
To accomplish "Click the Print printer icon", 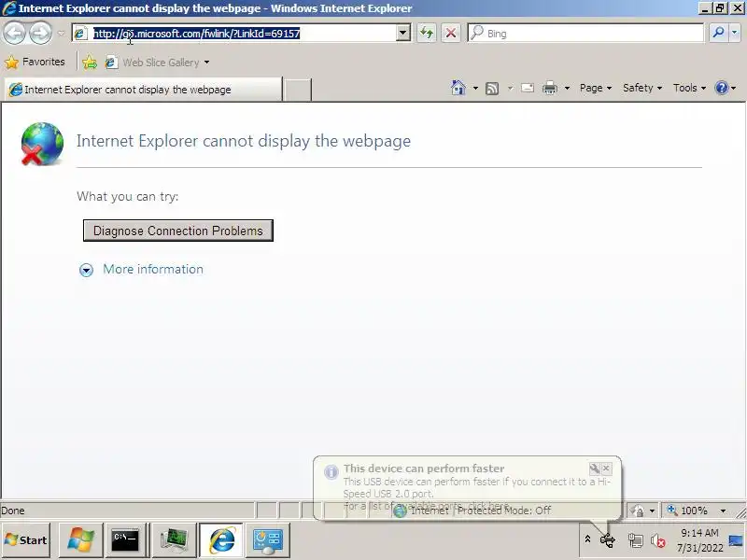I will click(x=550, y=88).
